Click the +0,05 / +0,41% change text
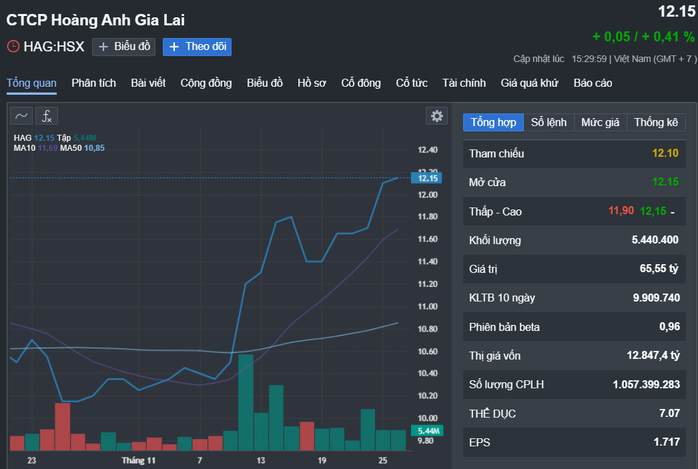The image size is (698, 469). pos(643,37)
